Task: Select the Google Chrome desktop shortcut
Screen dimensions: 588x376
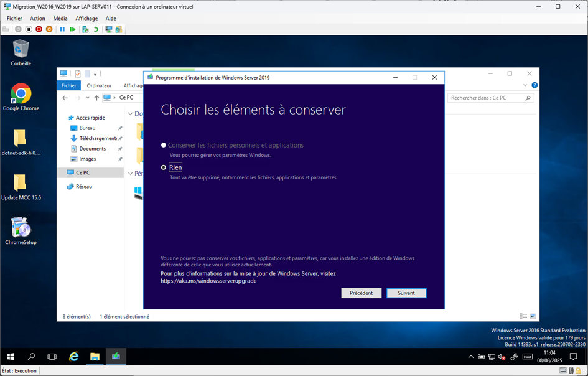Action: point(21,97)
